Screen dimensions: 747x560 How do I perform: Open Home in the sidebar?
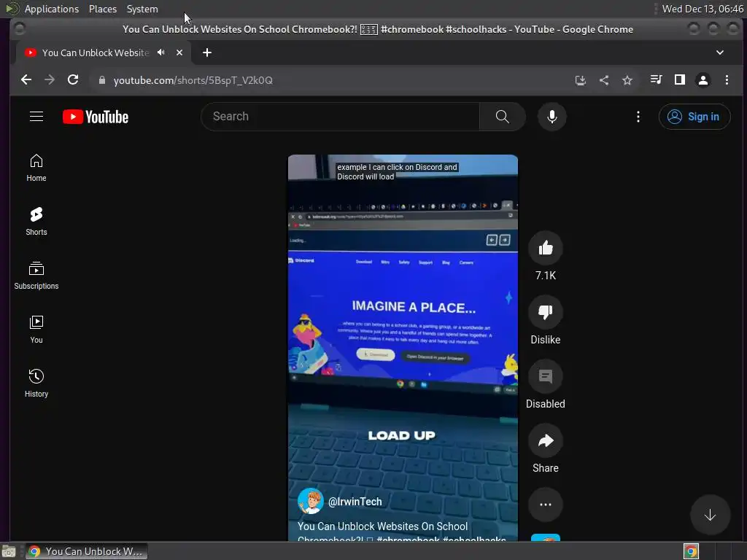coord(36,168)
